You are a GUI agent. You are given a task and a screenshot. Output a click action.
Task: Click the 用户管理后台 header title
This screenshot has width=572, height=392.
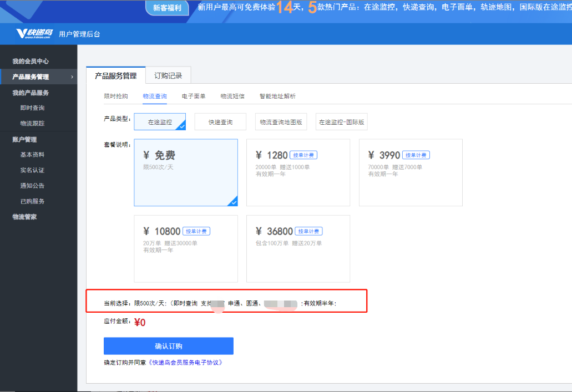[79, 34]
